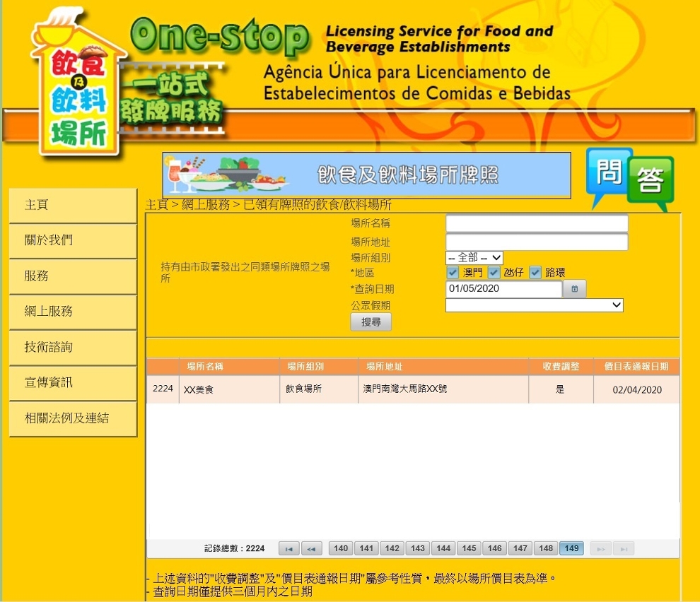The width and height of the screenshot is (700, 602).
Task: Expand the 場所組別 category dropdown
Action: tap(474, 258)
